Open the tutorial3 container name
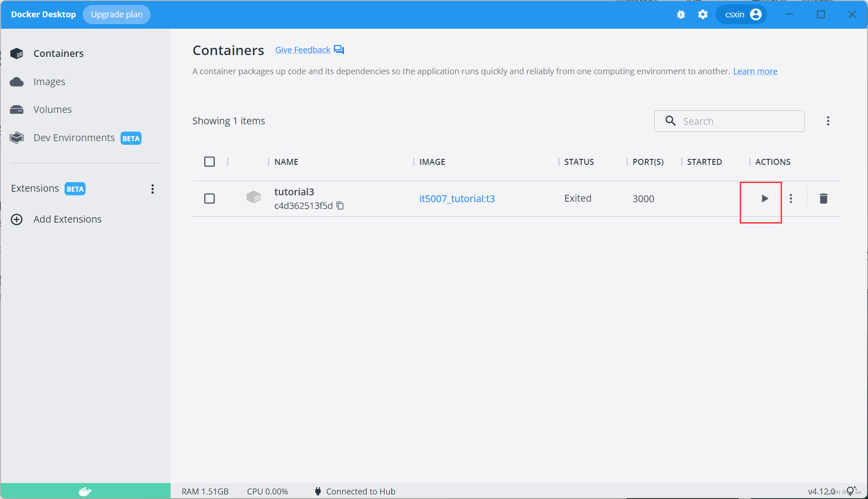Image resolution: width=868 pixels, height=499 pixels. tap(294, 192)
